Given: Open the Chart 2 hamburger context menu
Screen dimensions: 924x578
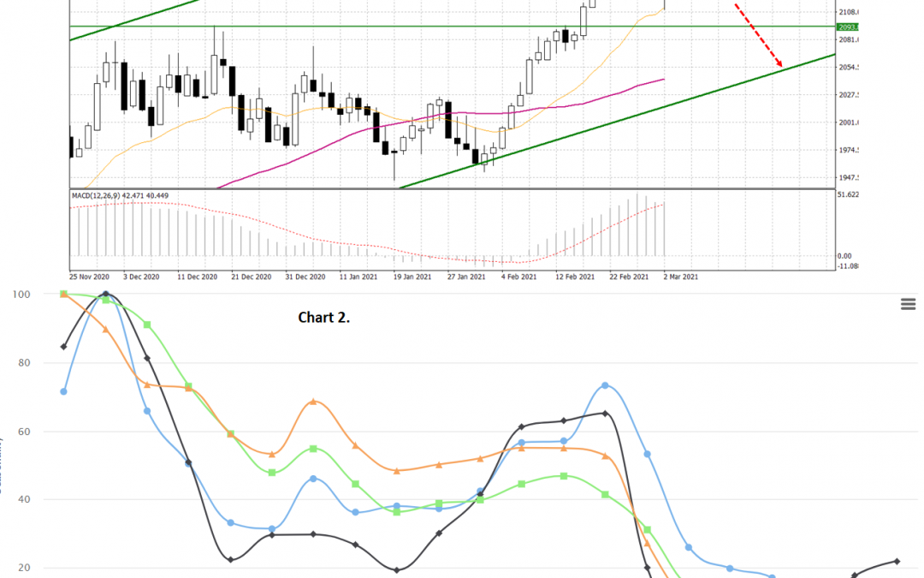Looking at the screenshot, I should point(908,304).
